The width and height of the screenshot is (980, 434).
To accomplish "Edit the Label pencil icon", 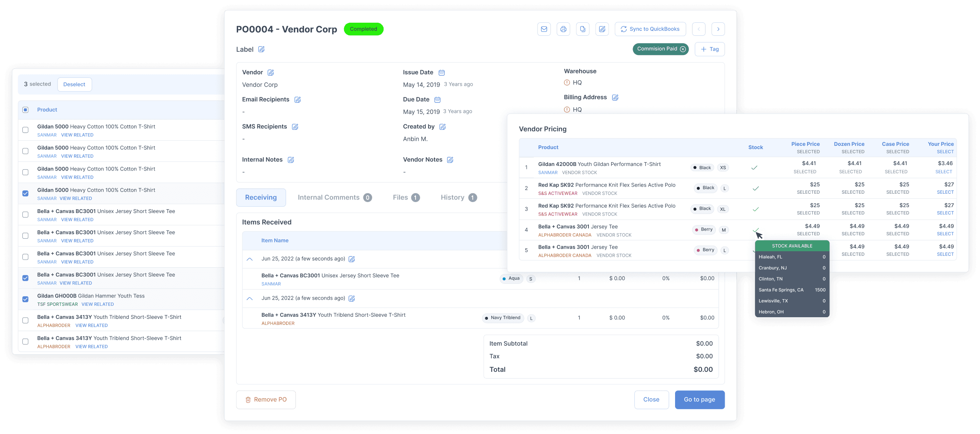I will point(261,50).
